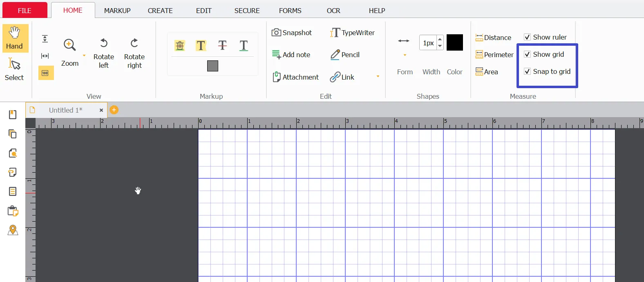Viewport: 644px width, 282px height.
Task: Click Add note tool
Action: pos(291,55)
